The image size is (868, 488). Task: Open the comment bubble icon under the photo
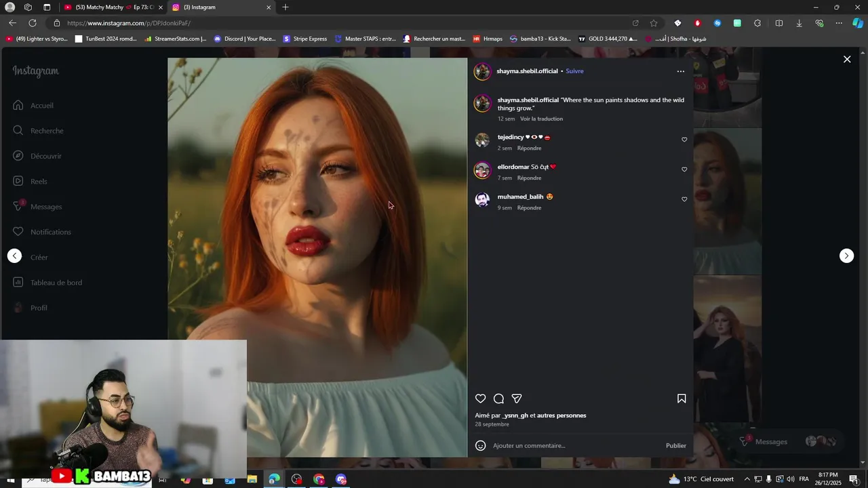click(x=498, y=399)
